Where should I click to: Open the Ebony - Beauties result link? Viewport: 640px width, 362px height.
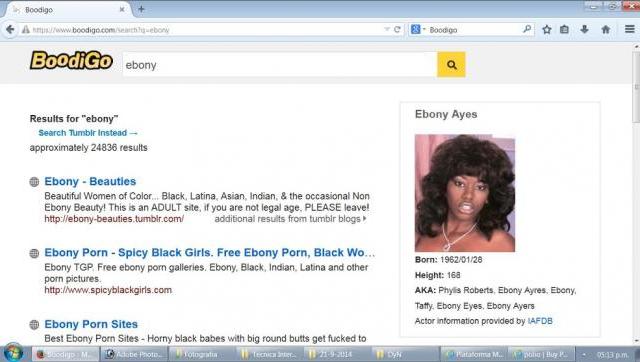click(x=90, y=181)
